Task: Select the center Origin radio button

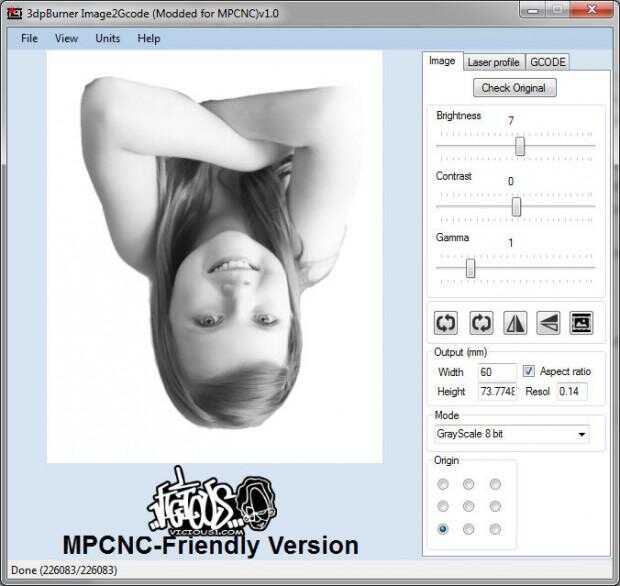Action: 469,506
